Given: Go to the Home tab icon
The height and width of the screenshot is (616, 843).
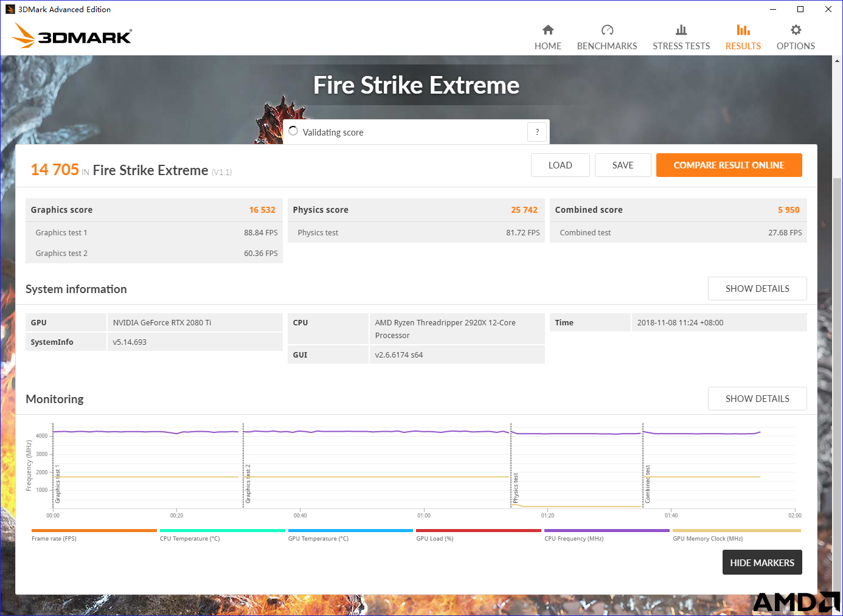Looking at the screenshot, I should coord(548,30).
